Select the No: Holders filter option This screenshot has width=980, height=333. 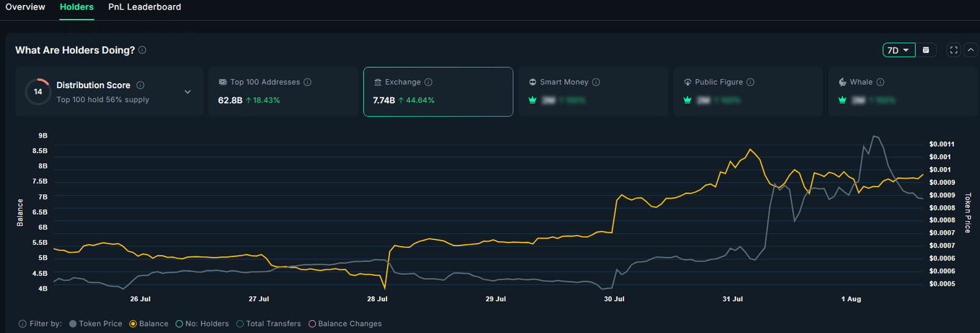(179, 324)
